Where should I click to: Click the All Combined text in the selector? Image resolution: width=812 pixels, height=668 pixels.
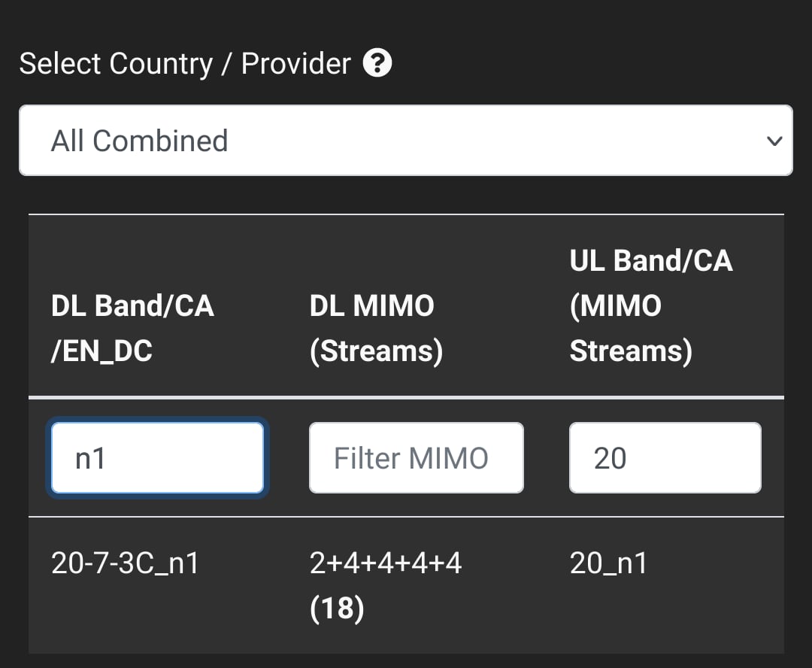[x=139, y=141]
